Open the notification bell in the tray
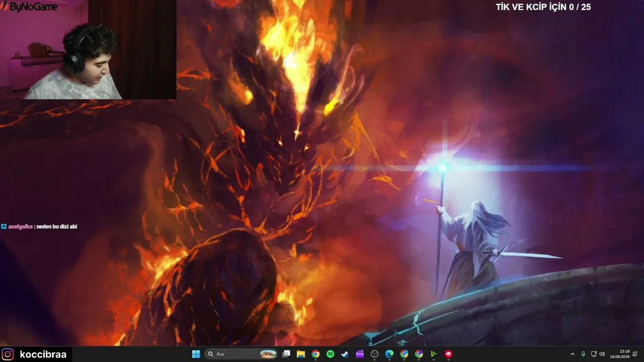This screenshot has width=644, height=362. 635,354
